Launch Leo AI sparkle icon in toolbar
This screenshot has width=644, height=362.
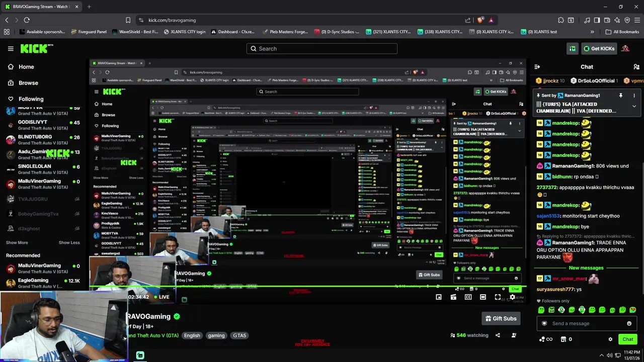[x=617, y=20]
